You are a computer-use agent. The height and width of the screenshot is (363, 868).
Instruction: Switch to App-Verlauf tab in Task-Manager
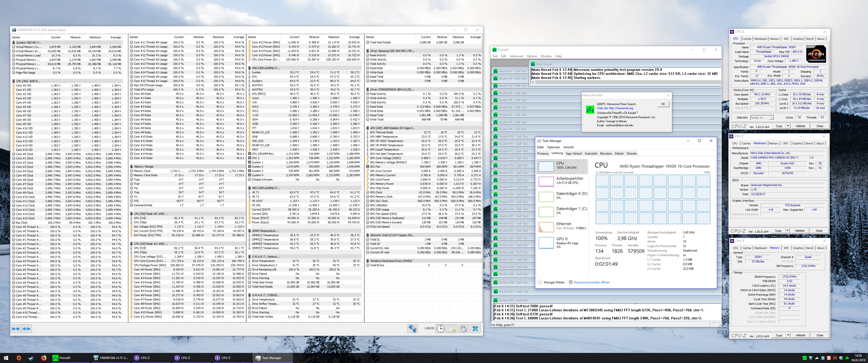tap(574, 154)
